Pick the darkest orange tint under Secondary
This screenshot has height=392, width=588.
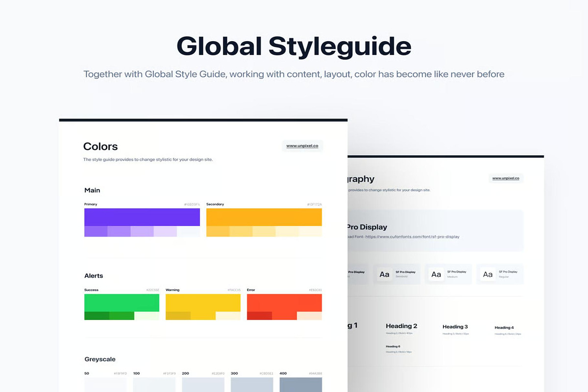click(x=218, y=231)
